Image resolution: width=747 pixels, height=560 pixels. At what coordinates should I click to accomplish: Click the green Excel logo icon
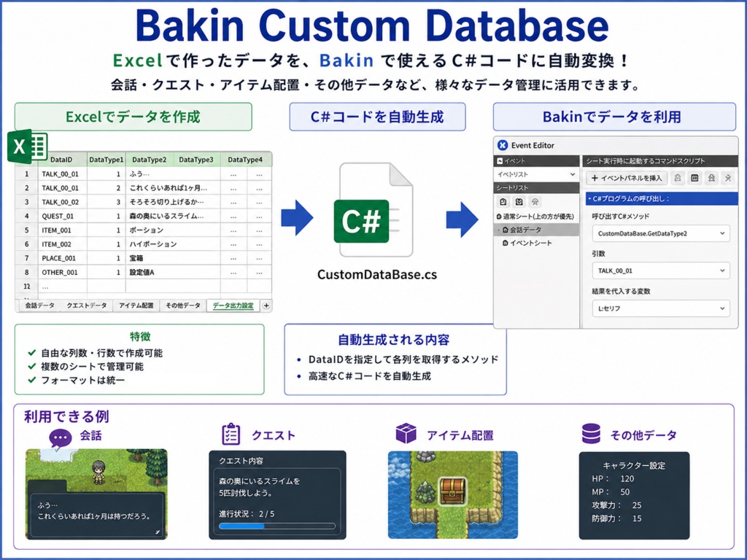[27, 147]
